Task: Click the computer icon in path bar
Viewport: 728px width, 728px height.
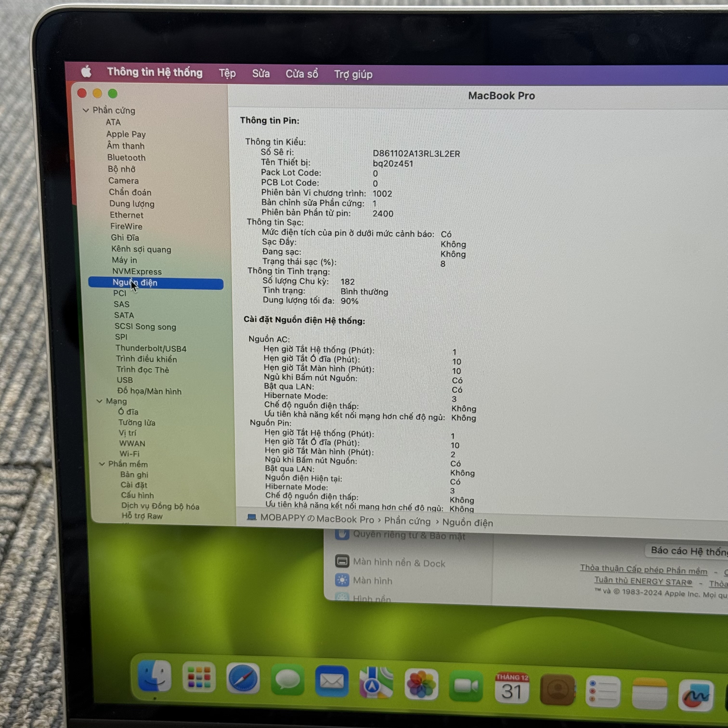Action: (x=251, y=517)
